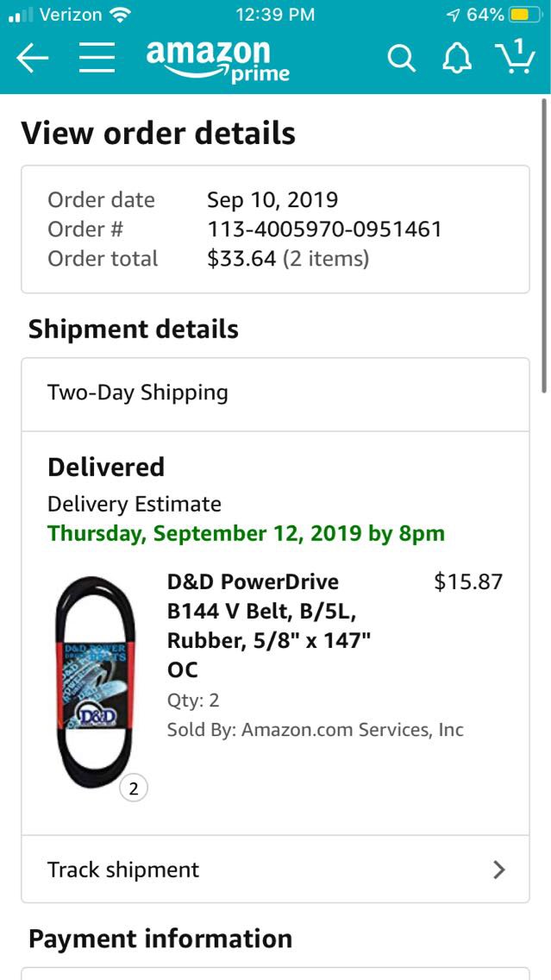This screenshot has width=551, height=980.
Task: Expand the Track shipment chevron
Action: pos(498,870)
